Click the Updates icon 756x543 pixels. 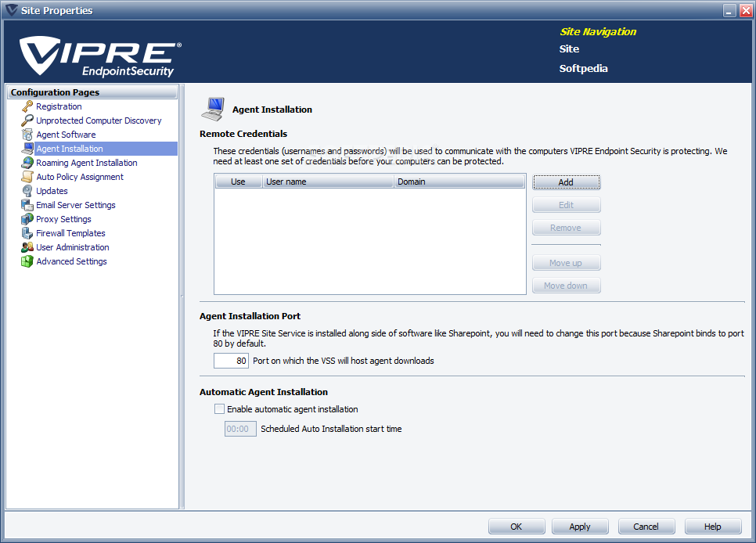point(27,190)
